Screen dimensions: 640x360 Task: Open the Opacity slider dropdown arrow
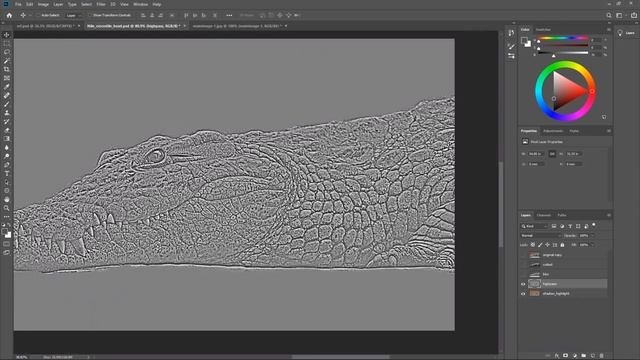coord(592,236)
